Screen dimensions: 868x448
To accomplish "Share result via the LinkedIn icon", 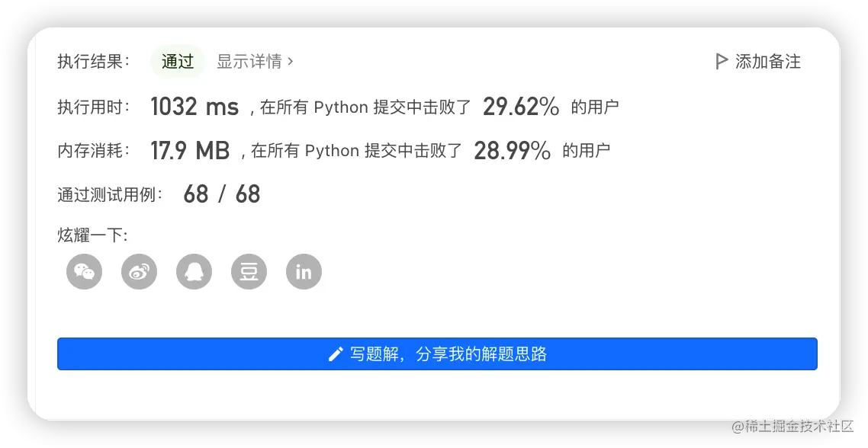I will [x=304, y=272].
